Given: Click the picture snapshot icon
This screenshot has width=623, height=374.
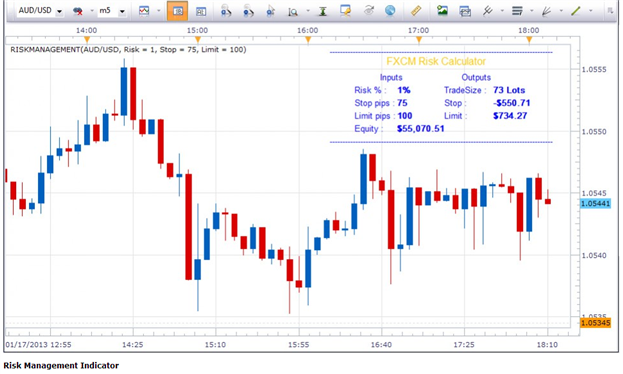Looking at the screenshot, I should tap(442, 11).
